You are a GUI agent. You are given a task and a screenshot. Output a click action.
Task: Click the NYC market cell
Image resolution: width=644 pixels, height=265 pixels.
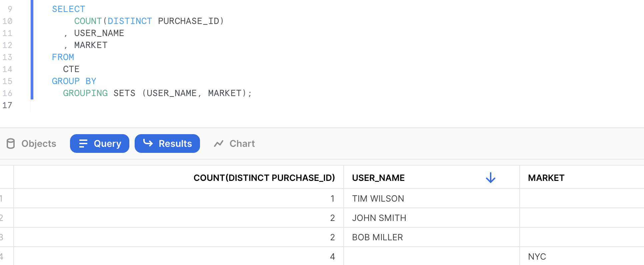537,257
